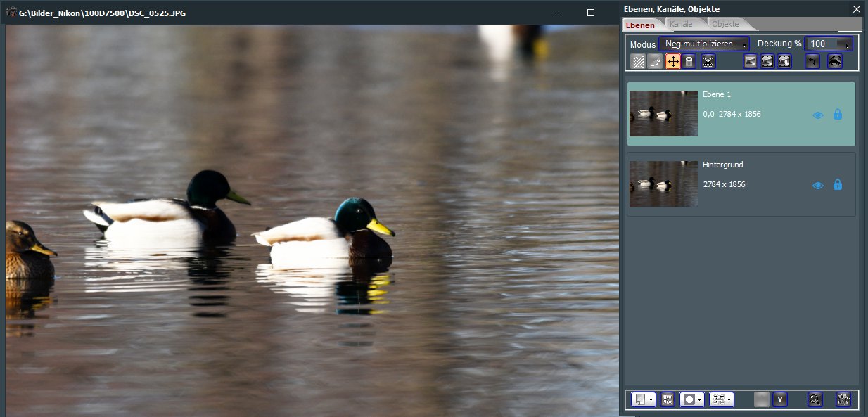The height and width of the screenshot is (417, 868).
Task: Hide the Ebene 1 layer
Action: click(818, 115)
